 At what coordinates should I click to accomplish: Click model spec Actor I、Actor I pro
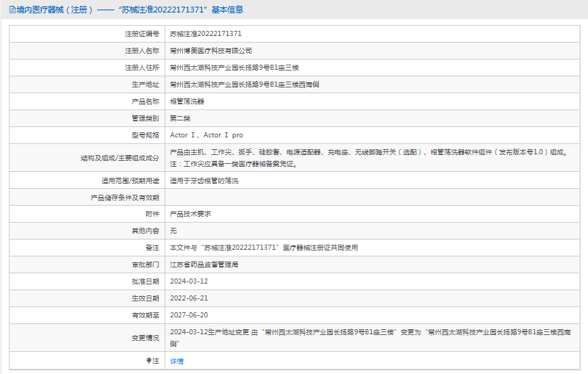point(207,135)
